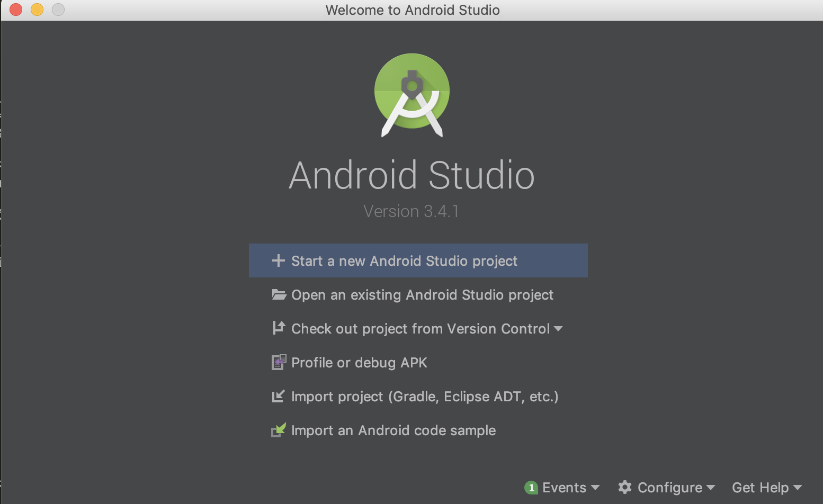Open the Get Help menu
This screenshot has height=504, width=823.
(x=767, y=488)
